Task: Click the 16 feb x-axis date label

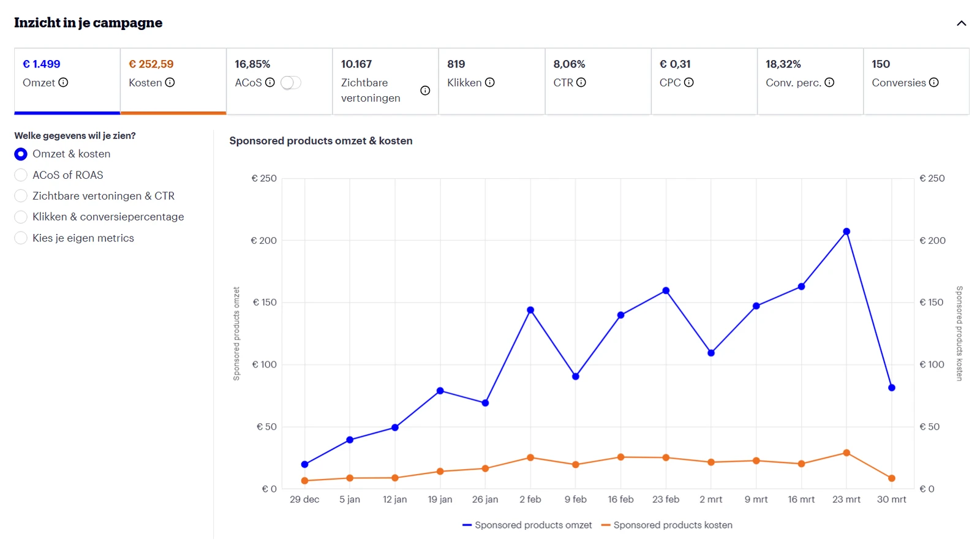Action: coord(620,499)
